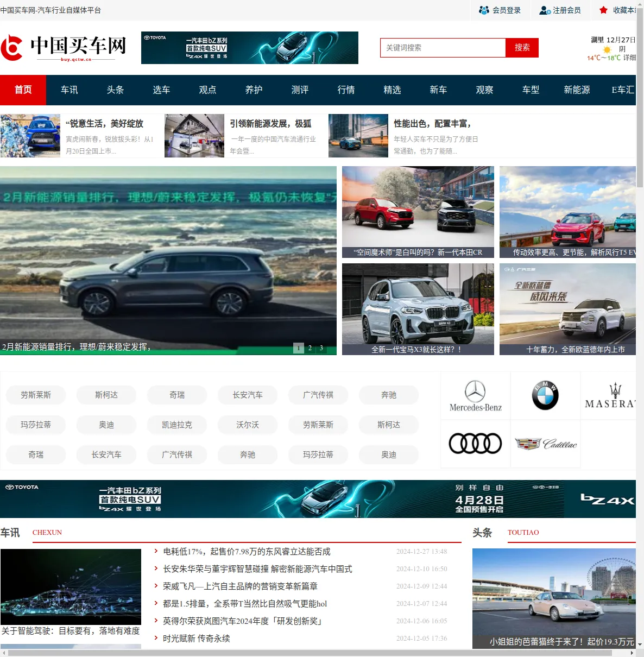
Task: Click the 注册会员 add-user icon
Action: [x=545, y=10]
